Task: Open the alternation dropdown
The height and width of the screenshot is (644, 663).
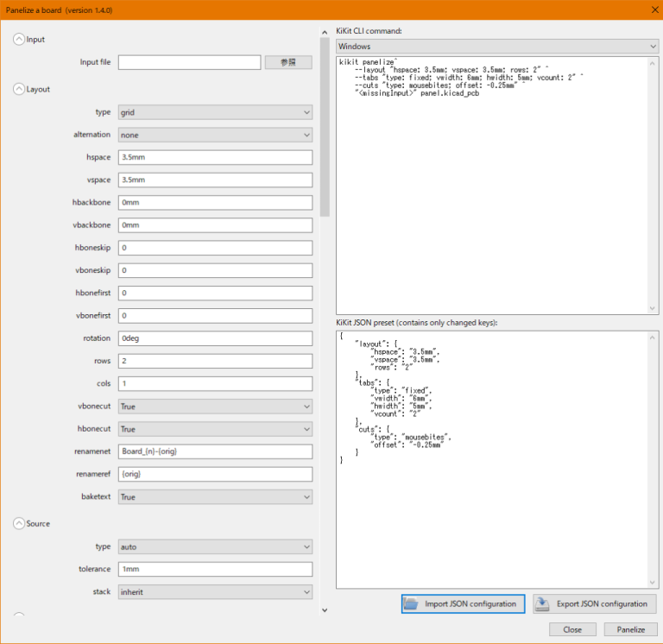Action: tap(215, 135)
